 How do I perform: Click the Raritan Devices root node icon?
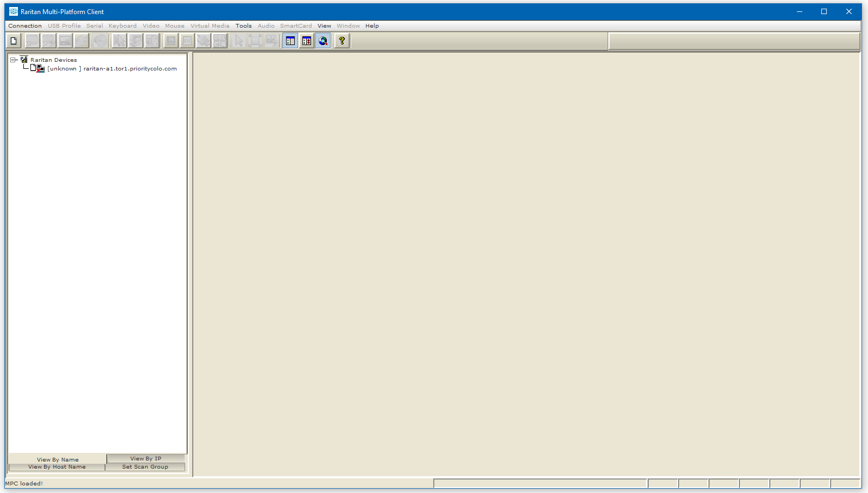24,60
